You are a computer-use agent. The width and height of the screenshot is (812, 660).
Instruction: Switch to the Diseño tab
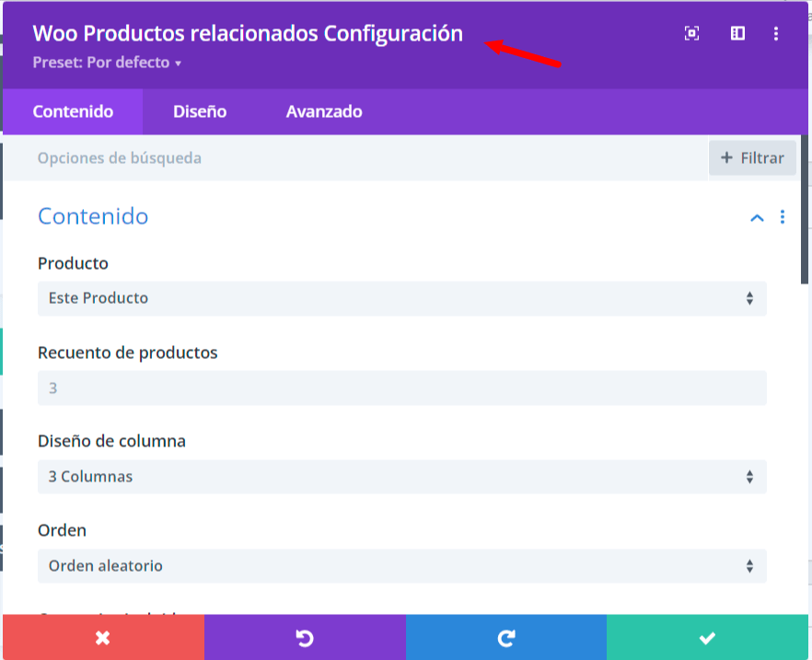[x=200, y=111]
